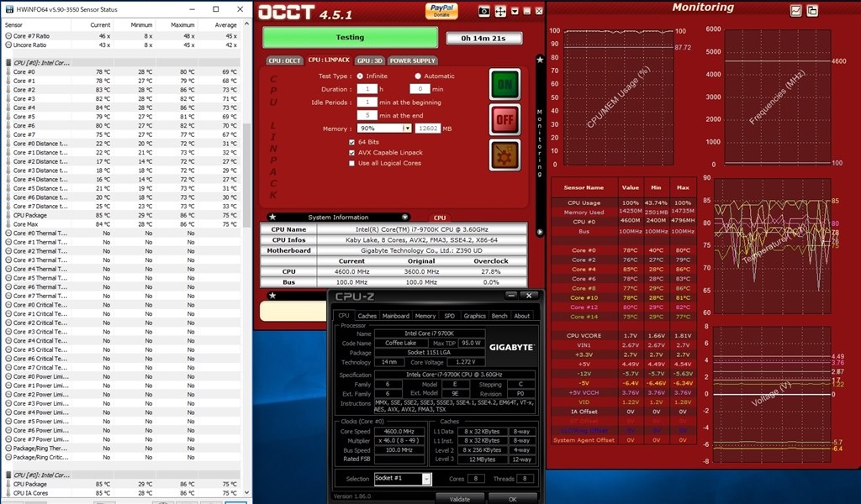Click the first CPU [#0] section chip icon
861x504 pixels.
(x=8, y=62)
